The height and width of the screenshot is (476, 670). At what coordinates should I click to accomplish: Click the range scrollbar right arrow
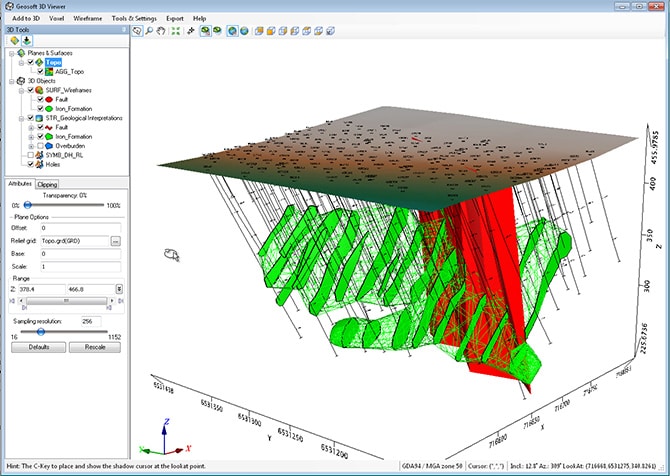coord(112,301)
